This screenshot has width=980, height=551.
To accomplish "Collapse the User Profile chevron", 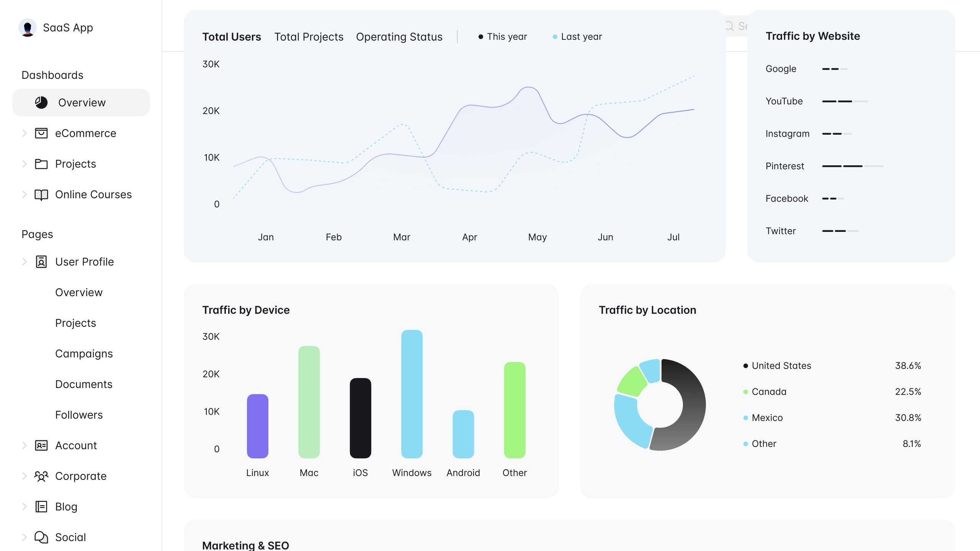I will click(x=24, y=262).
